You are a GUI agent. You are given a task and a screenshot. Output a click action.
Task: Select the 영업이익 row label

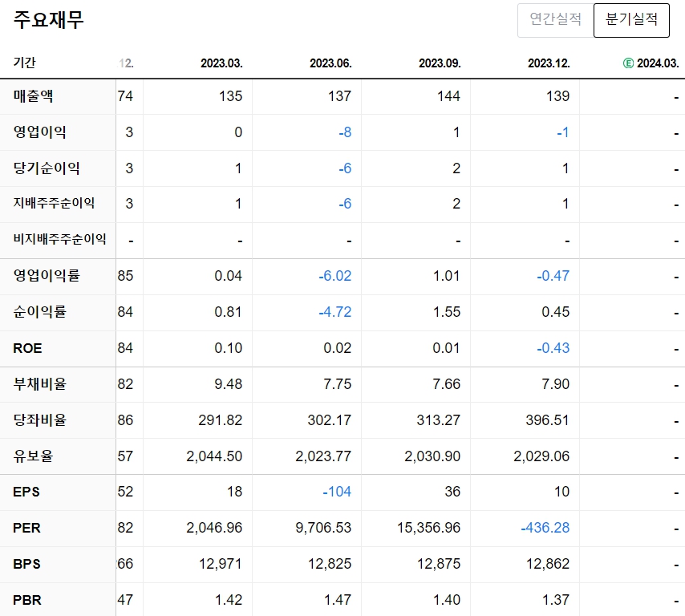click(40, 132)
